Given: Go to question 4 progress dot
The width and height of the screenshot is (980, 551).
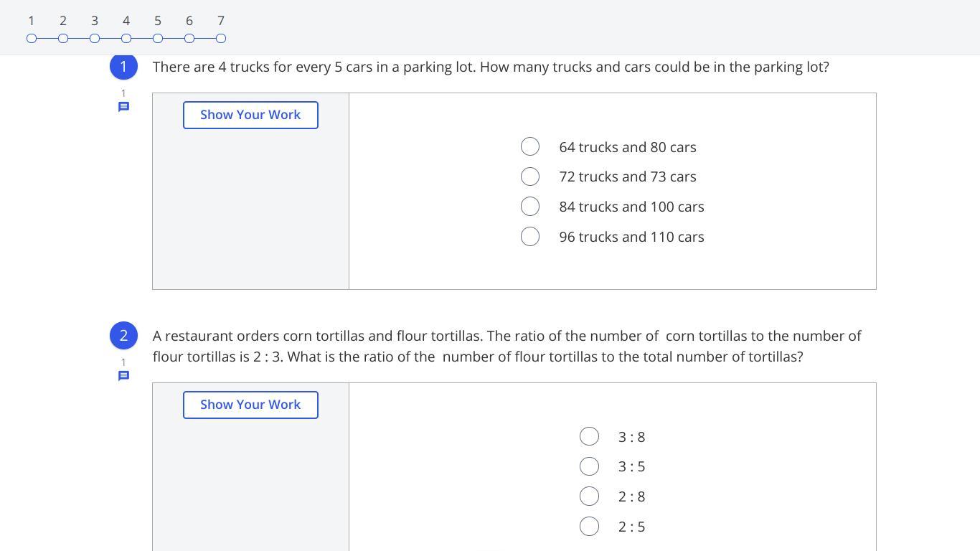Looking at the screenshot, I should click(126, 38).
